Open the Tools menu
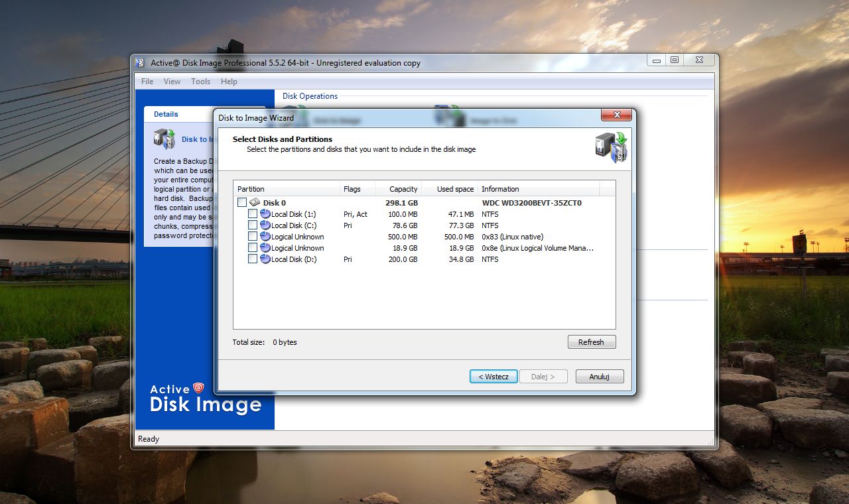 200,82
